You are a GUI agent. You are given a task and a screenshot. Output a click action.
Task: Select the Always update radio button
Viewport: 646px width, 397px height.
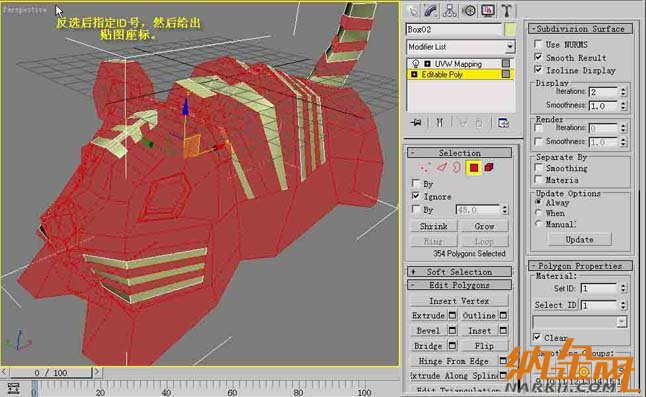tap(538, 202)
